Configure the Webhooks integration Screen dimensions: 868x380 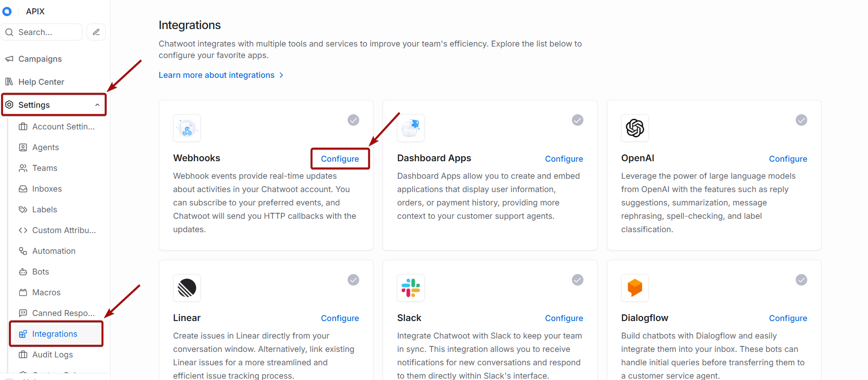[x=340, y=159]
